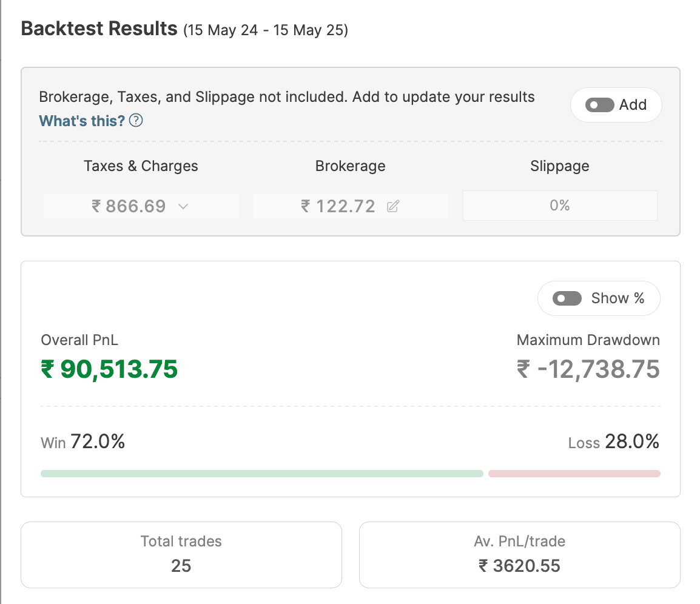
Task: Click the green Win percentage bar
Action: [x=261, y=474]
